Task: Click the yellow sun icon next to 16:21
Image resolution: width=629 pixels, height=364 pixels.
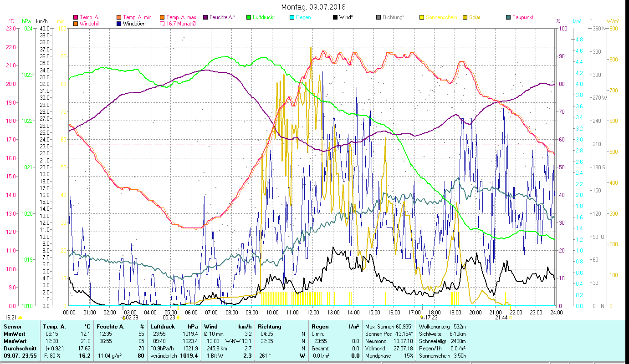Action: click(20, 318)
